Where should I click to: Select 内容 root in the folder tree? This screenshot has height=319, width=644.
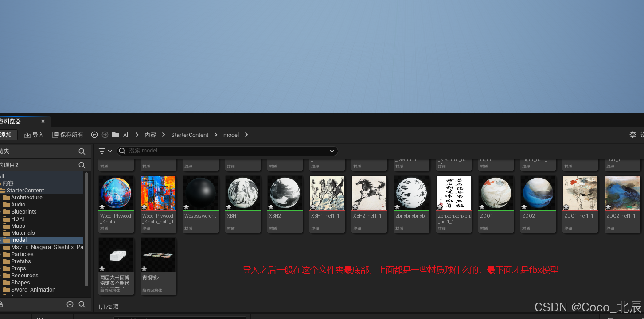pyautogui.click(x=8, y=183)
